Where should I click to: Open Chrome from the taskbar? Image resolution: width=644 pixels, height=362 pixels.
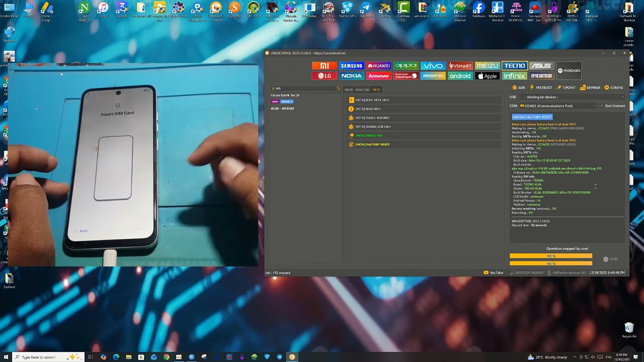pyautogui.click(x=167, y=357)
